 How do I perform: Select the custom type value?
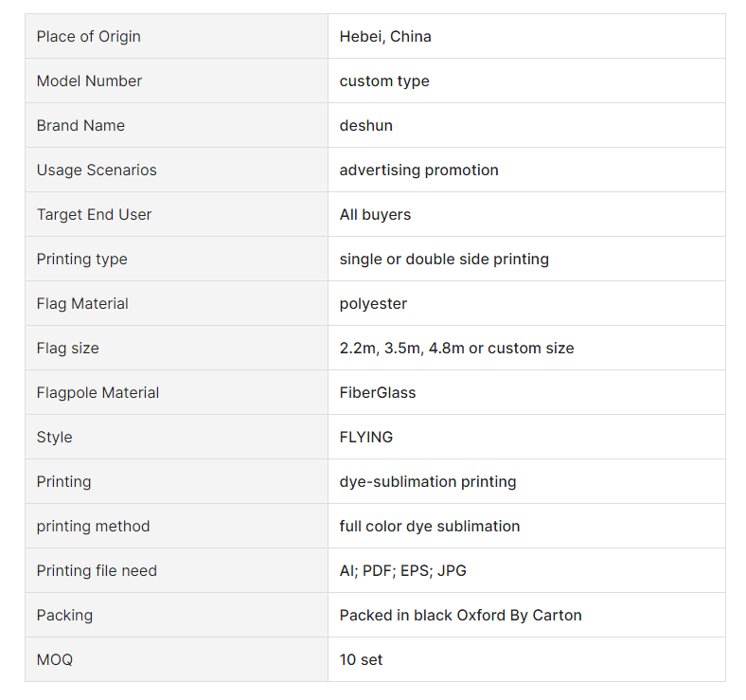384,81
